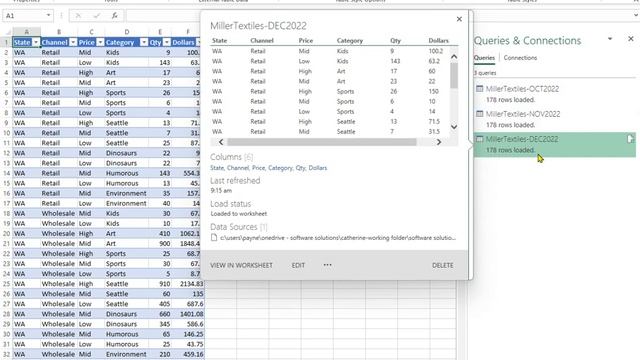Click cell F25 showing 2134.83
The height and width of the screenshot is (360, 640).
point(188,284)
